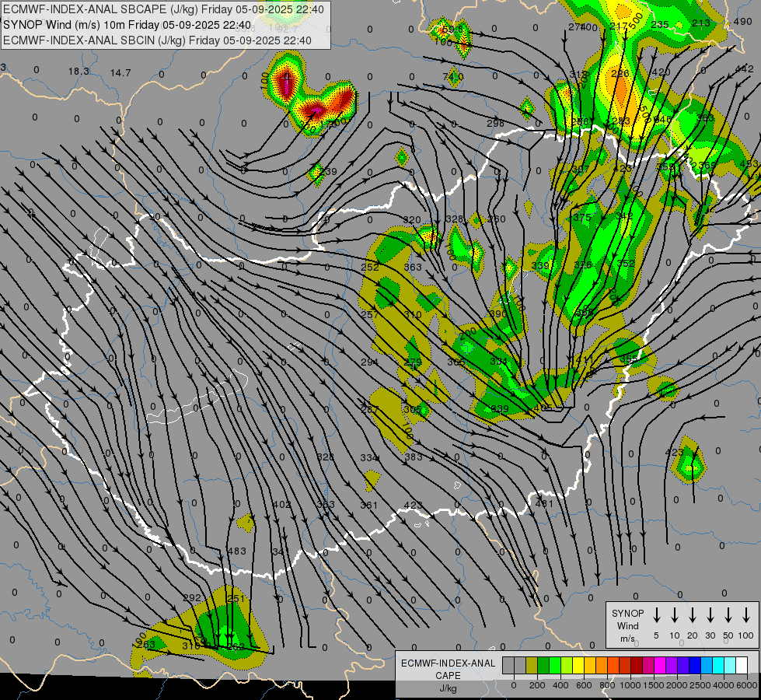Pick the bright green CAPE legend swatch
Viewport: 761px width, 700px height.
[x=555, y=666]
